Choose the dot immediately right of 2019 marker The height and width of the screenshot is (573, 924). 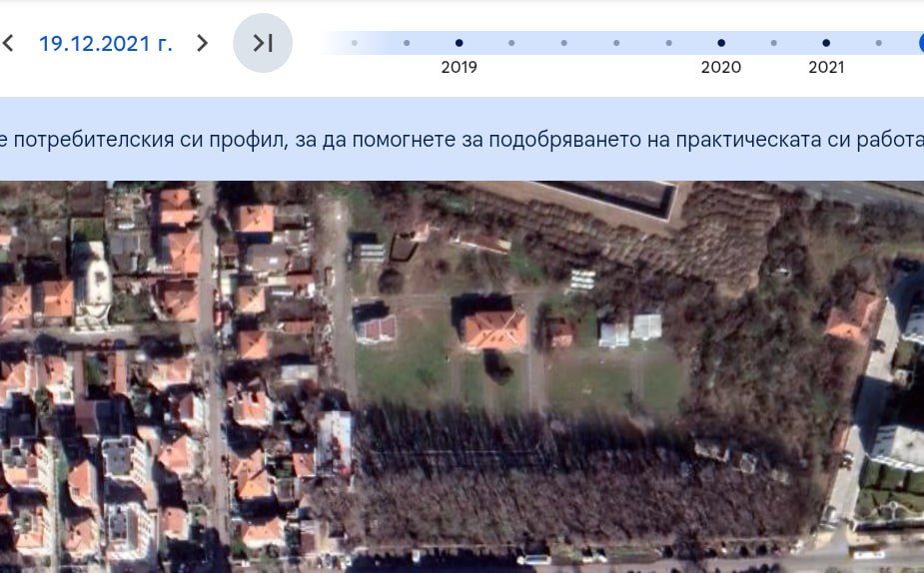click(x=511, y=43)
